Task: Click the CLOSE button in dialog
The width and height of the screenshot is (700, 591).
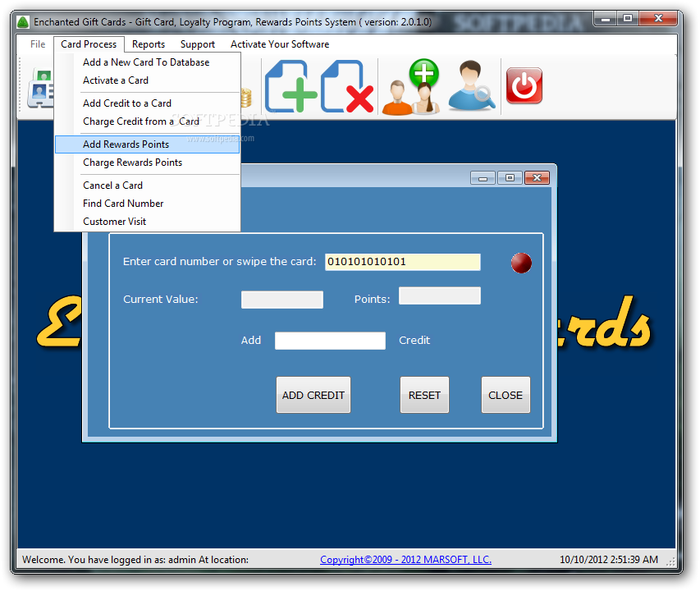Action: tap(506, 395)
